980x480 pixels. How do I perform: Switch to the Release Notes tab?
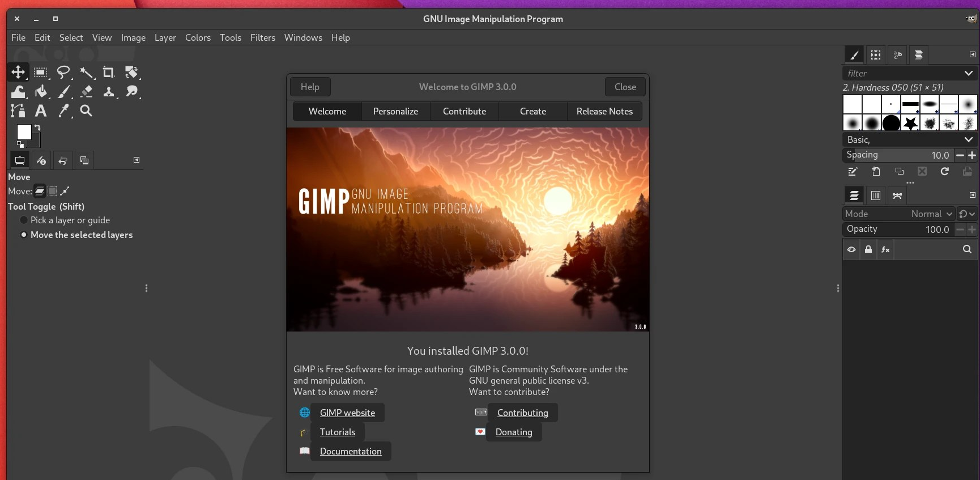pos(604,111)
